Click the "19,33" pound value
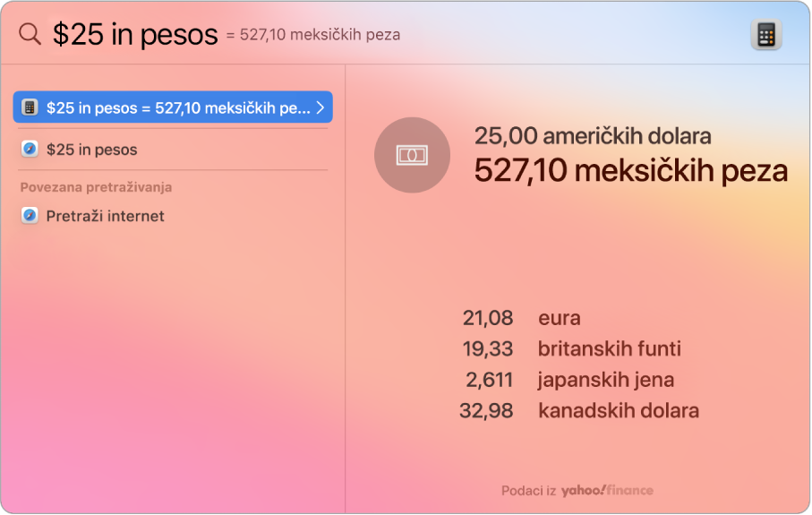 487,348
